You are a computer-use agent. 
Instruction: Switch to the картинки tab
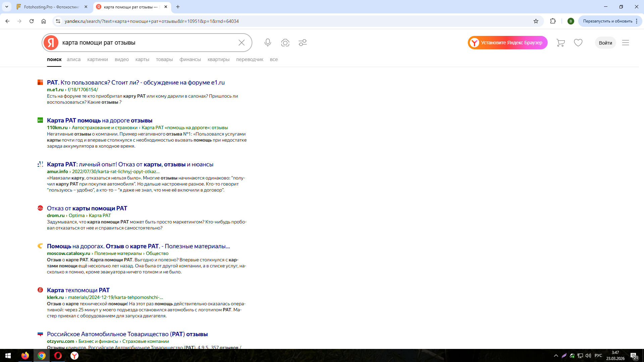click(98, 59)
